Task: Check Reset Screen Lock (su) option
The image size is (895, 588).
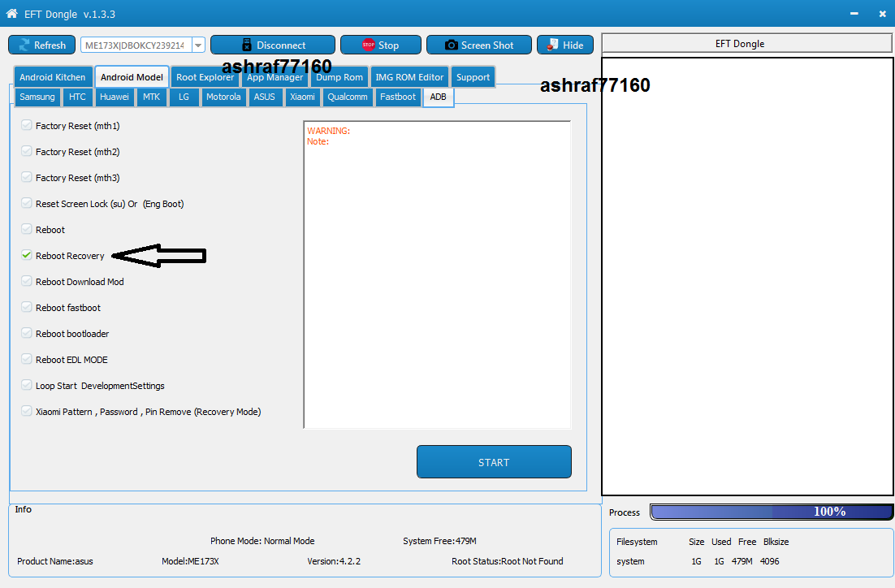Action: pyautogui.click(x=26, y=203)
